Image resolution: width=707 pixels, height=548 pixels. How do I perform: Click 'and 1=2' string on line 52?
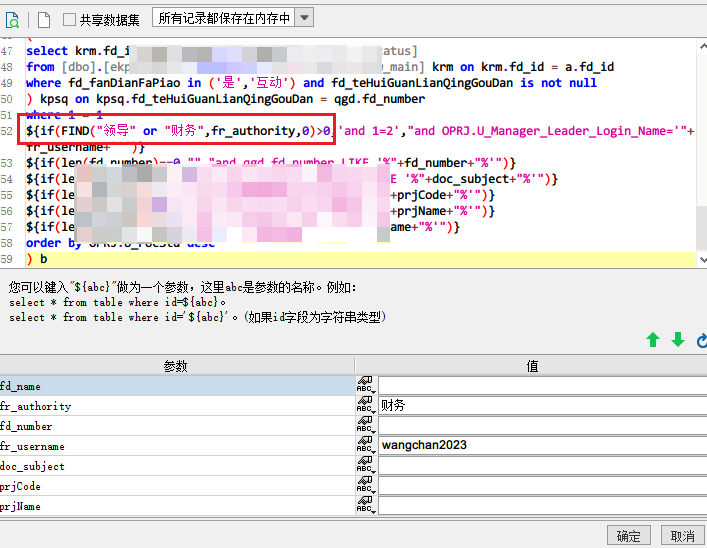pos(369,131)
